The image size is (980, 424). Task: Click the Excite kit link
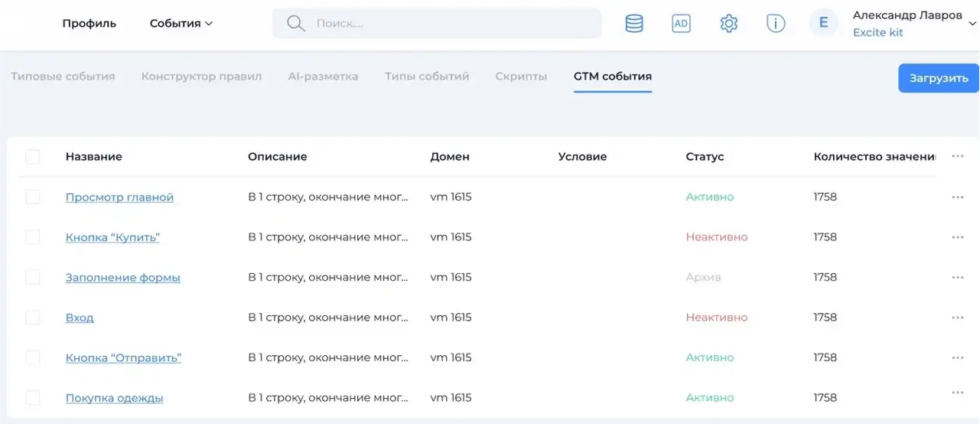[878, 33]
